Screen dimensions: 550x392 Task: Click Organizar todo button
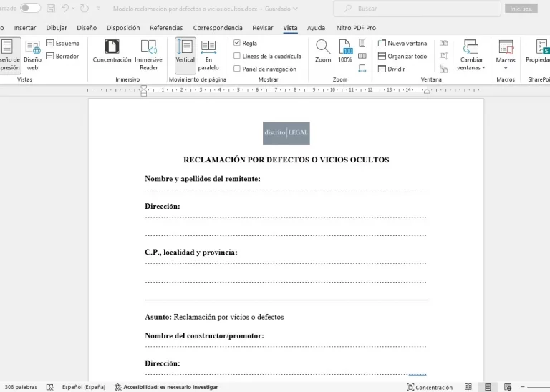coord(402,56)
